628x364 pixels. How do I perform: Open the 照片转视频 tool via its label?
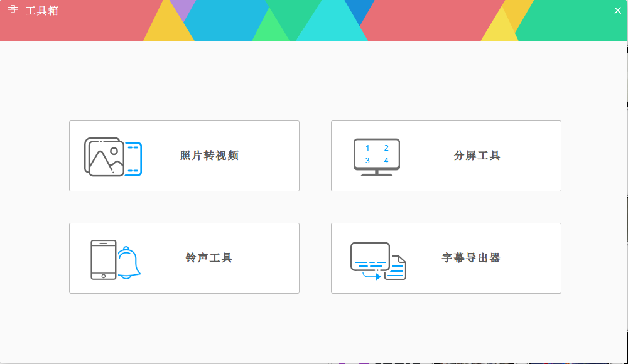pyautogui.click(x=209, y=156)
